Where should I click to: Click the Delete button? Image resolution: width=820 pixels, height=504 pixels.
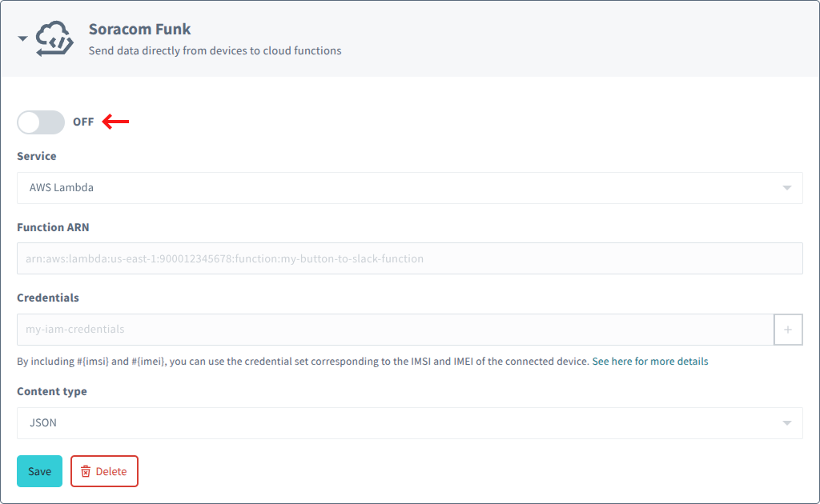[x=104, y=471]
